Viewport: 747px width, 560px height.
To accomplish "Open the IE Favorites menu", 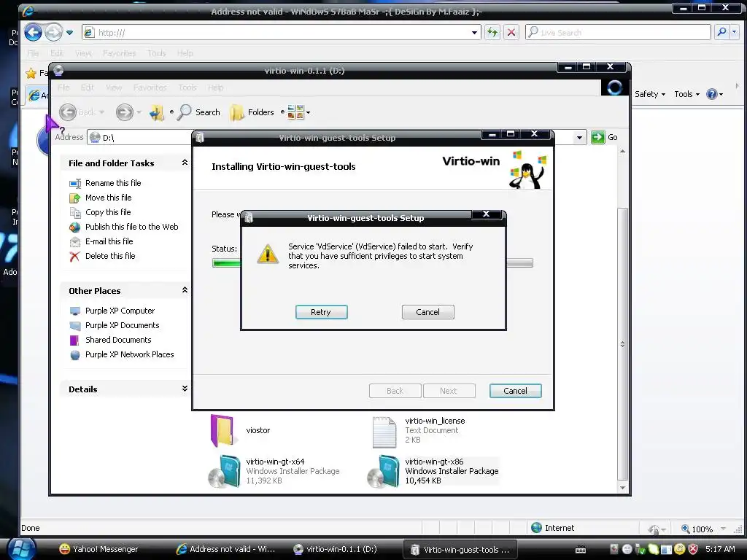I will pos(119,52).
